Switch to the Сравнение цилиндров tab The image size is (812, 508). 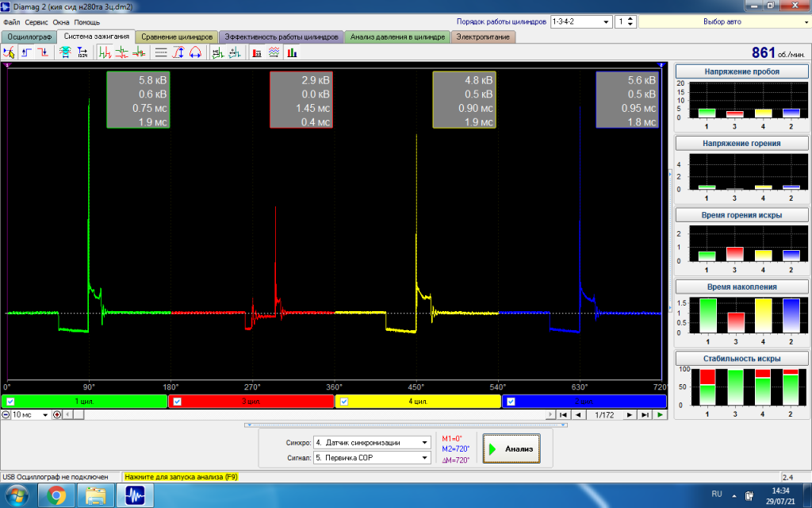coord(177,37)
